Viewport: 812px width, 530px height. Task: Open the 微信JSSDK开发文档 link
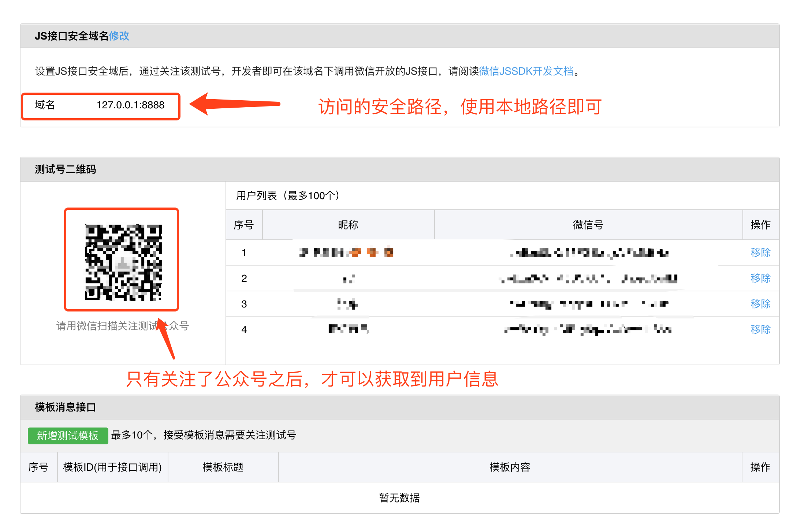(526, 71)
